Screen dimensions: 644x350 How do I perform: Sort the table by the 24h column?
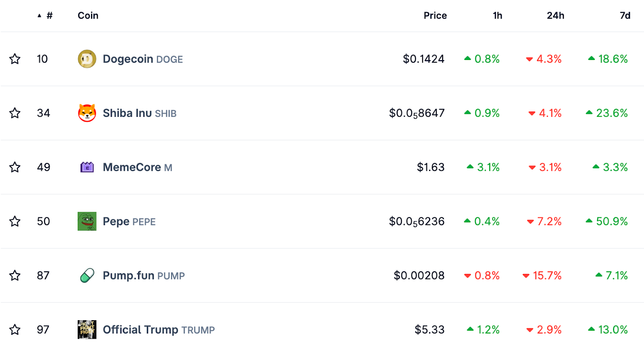(555, 15)
